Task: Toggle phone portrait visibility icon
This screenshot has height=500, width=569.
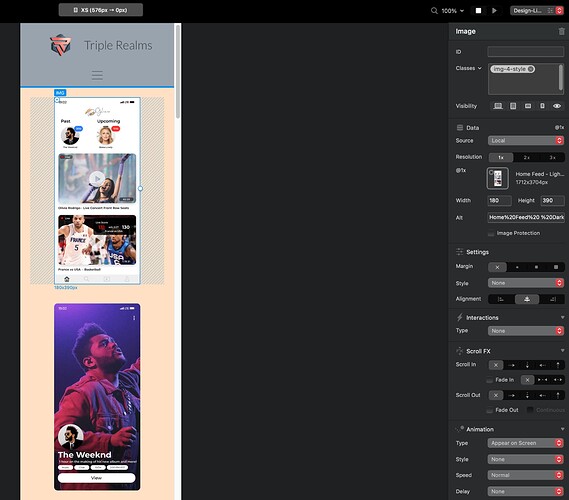Action: coord(542,106)
